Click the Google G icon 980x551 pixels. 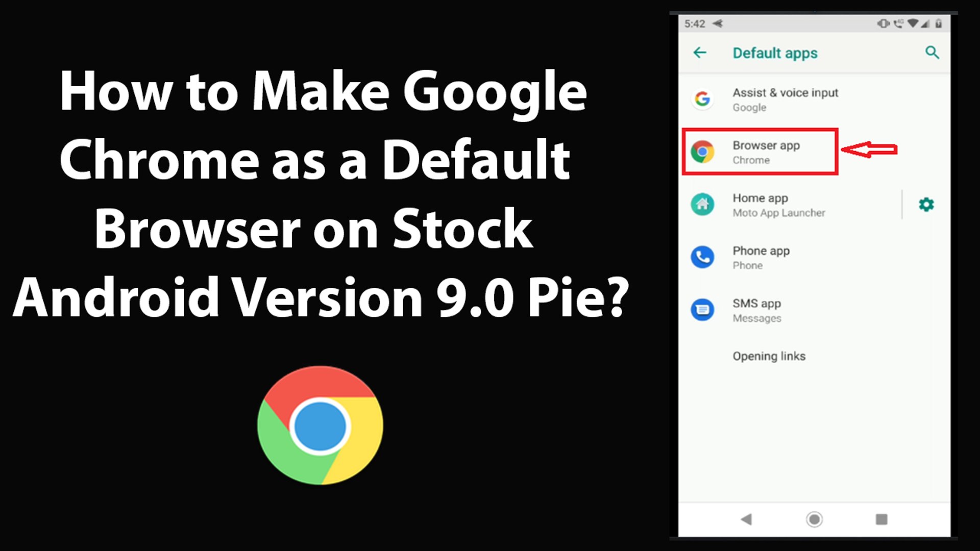coord(702,99)
